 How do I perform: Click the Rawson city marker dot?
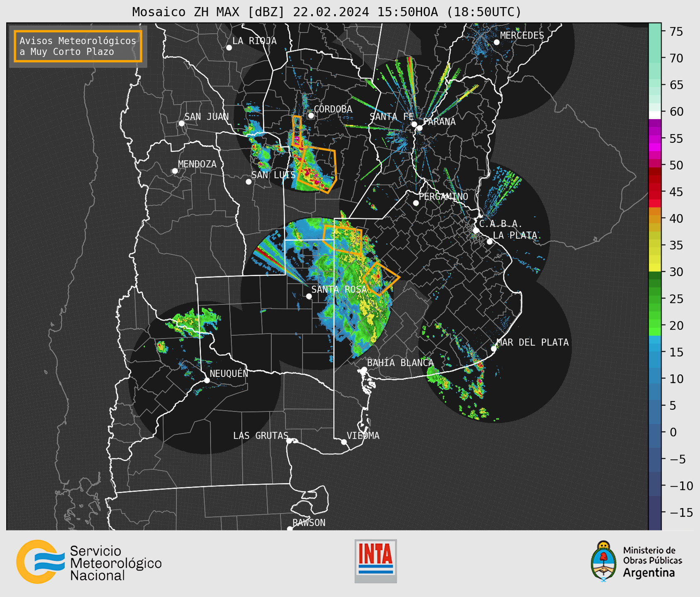pos(290,528)
